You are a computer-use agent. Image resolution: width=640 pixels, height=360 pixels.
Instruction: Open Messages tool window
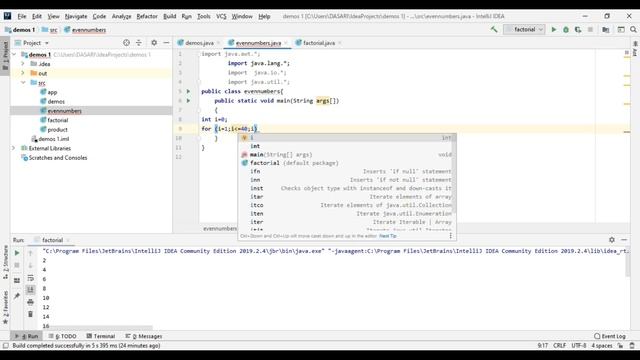click(144, 336)
